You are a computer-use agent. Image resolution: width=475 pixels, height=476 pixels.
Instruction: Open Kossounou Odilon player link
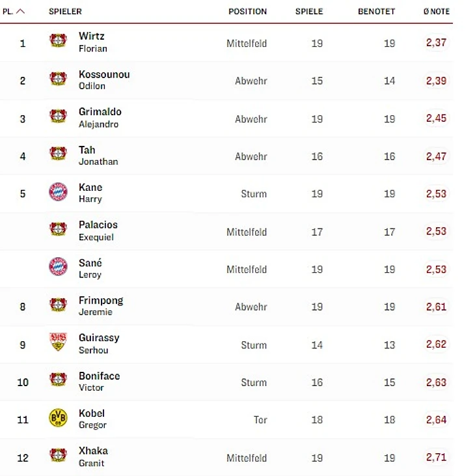(x=104, y=80)
